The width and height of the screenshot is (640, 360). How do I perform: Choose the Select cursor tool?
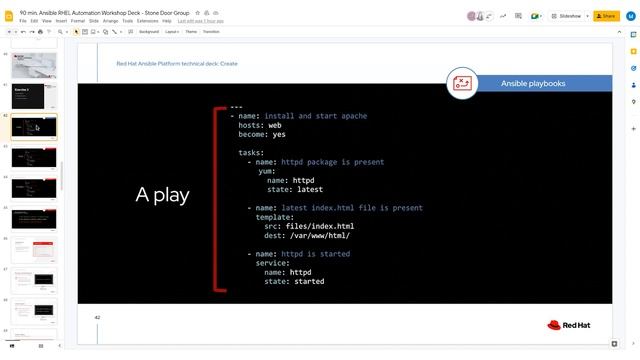pyautogui.click(x=76, y=31)
